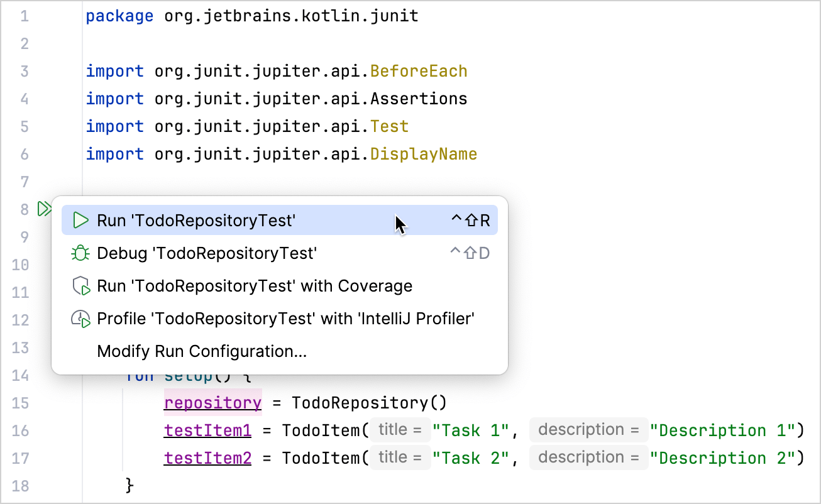Viewport: 821px width, 504px height.
Task: Click the underlined repository property
Action: [212, 402]
